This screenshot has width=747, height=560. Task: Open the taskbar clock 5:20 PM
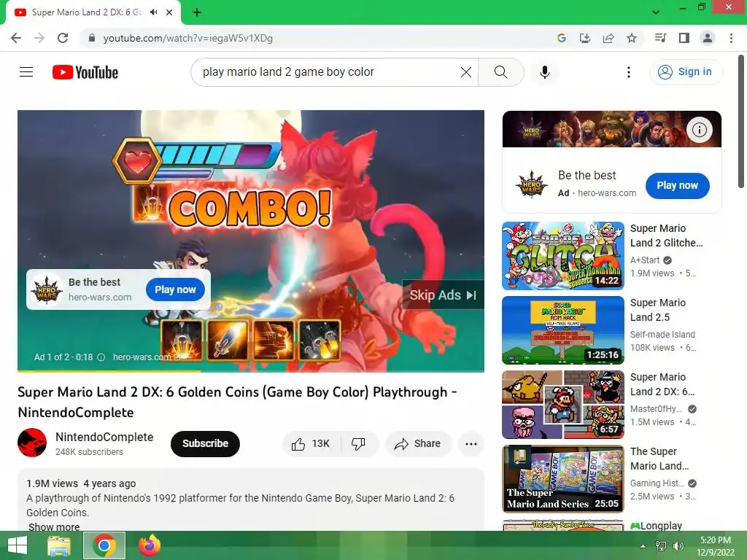[x=715, y=546]
